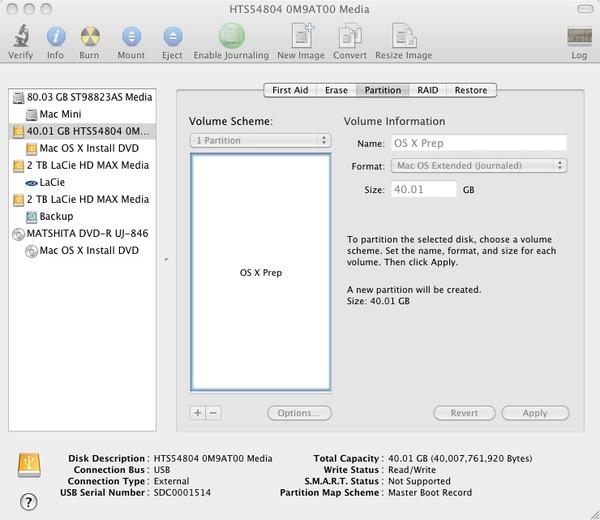This screenshot has width=600, height=520.
Task: Click the Revert button
Action: [464, 413]
